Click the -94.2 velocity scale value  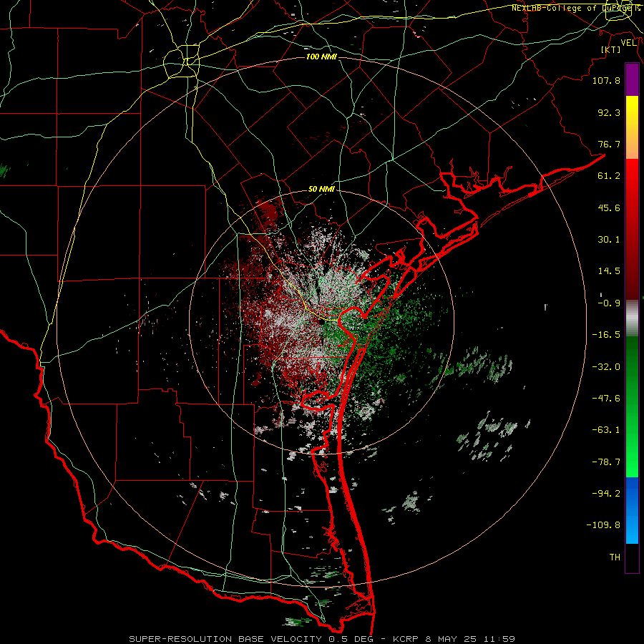[606, 494]
